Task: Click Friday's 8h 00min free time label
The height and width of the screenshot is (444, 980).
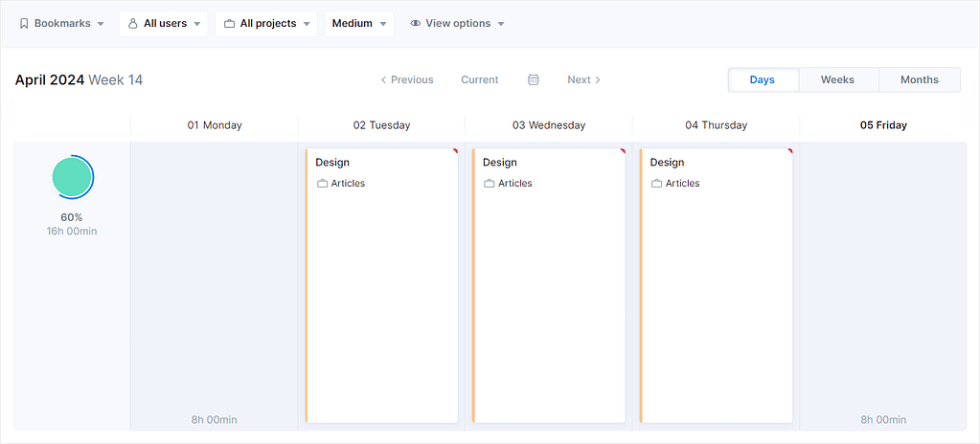Action: coord(884,420)
